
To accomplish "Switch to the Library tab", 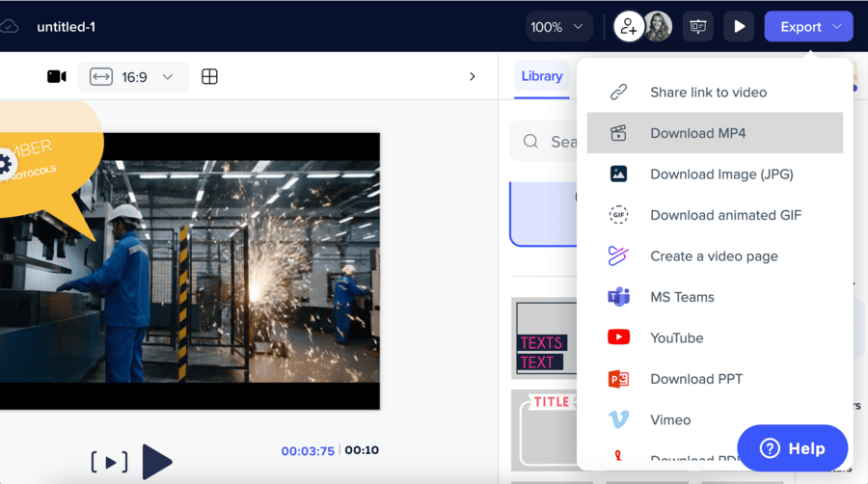I will pyautogui.click(x=541, y=76).
